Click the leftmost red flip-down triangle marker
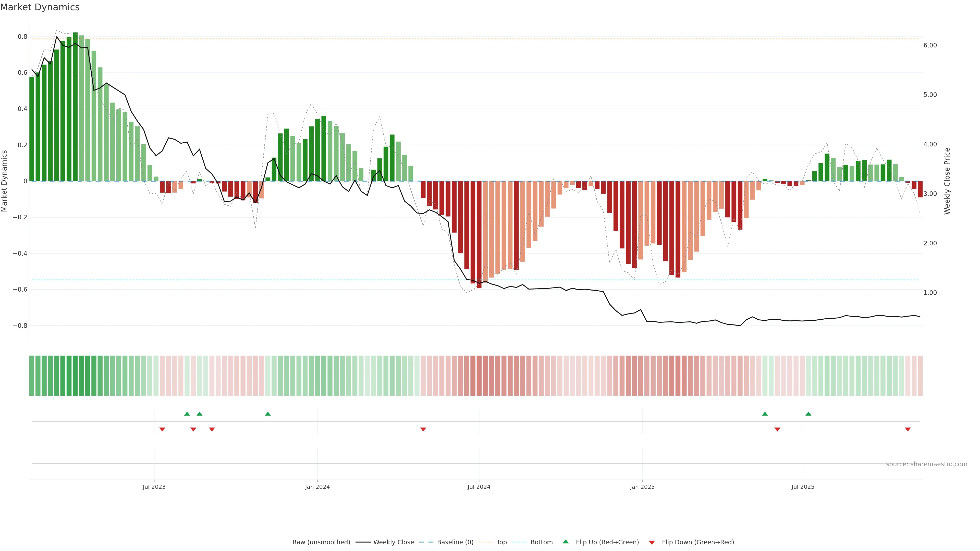 click(162, 429)
